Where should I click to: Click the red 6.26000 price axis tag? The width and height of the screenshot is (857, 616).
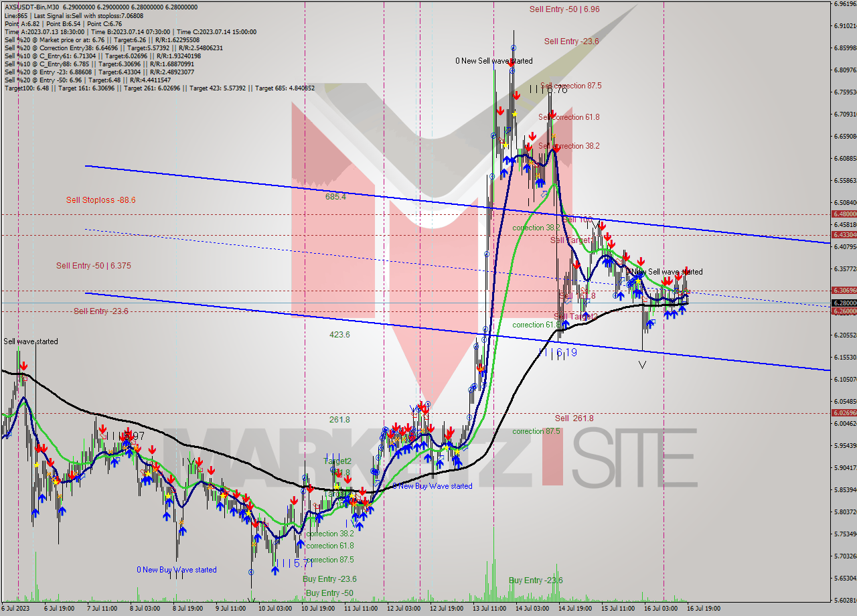coord(844,311)
